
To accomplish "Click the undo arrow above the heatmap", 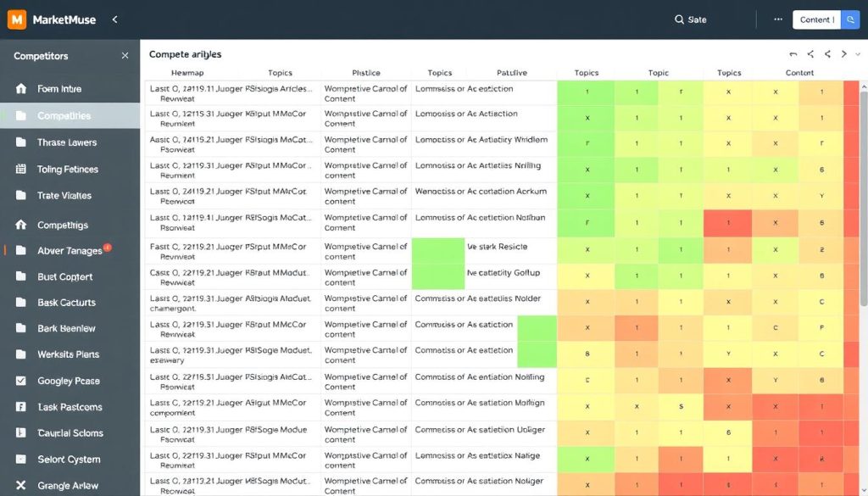I will click(x=794, y=53).
